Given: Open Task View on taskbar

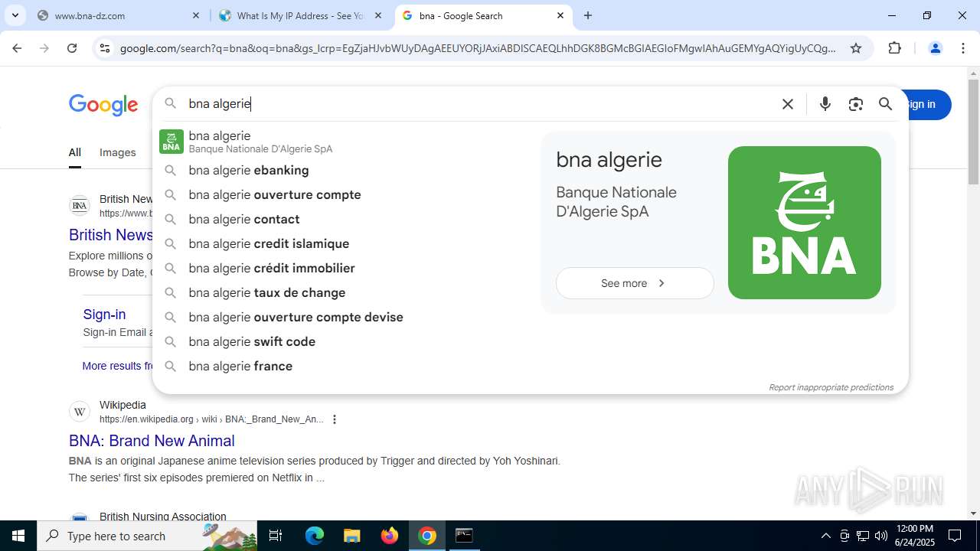Looking at the screenshot, I should [276, 536].
